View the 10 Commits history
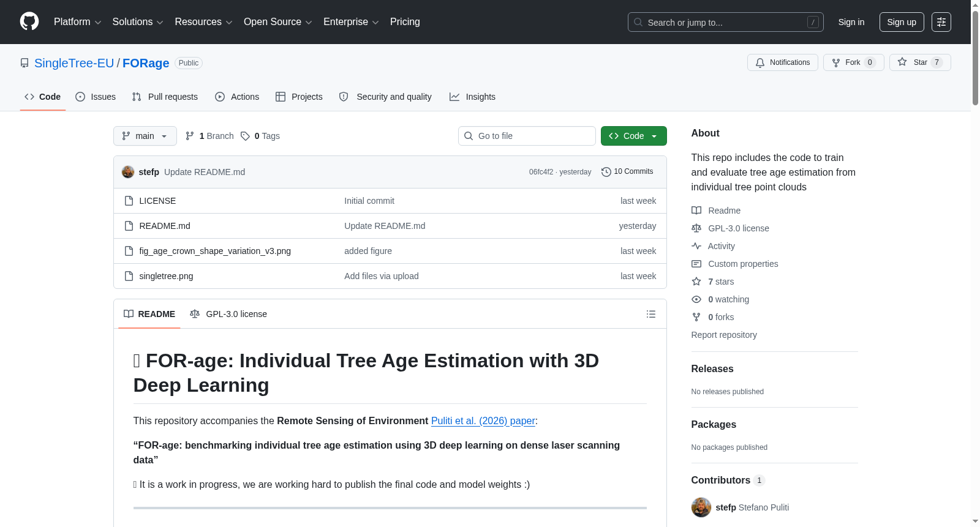 [x=627, y=171]
